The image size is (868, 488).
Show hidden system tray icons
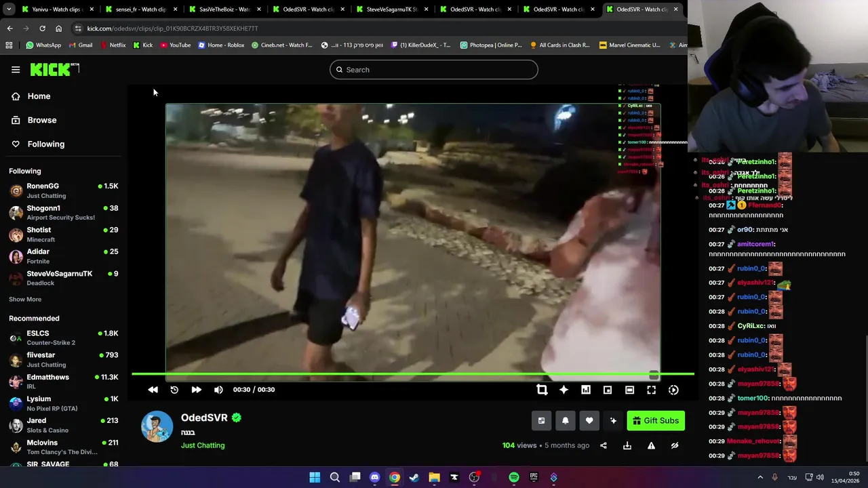point(760,477)
